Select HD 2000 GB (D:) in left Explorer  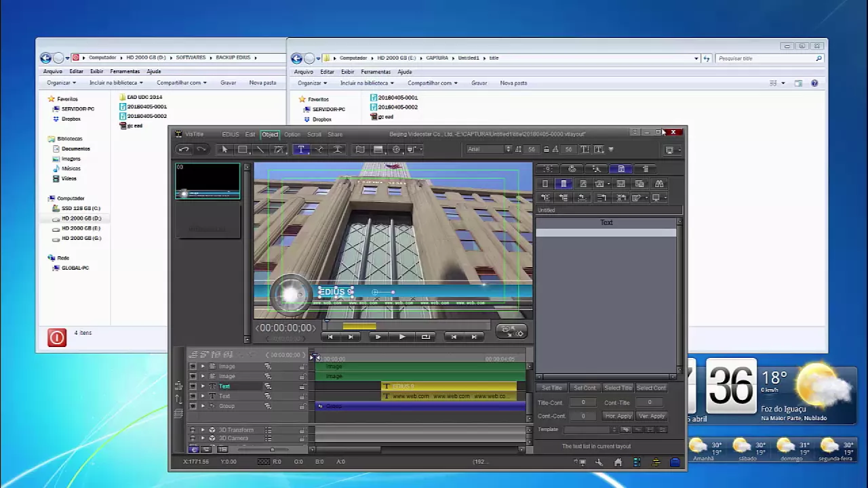point(81,218)
